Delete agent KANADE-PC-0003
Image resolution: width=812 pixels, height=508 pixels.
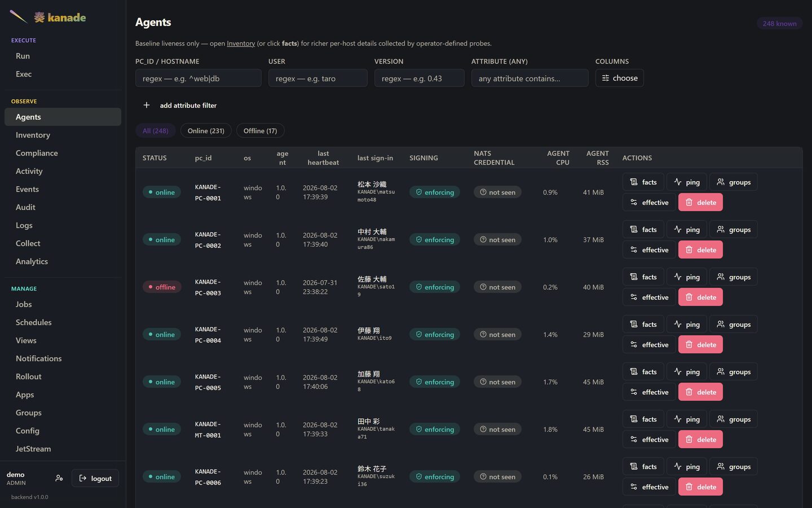point(700,297)
